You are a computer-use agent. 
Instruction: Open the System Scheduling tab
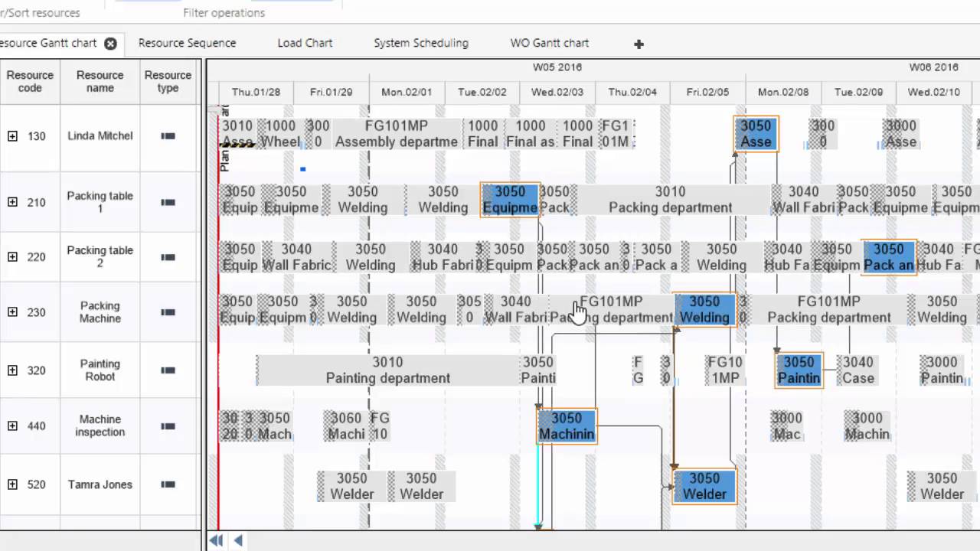[421, 44]
